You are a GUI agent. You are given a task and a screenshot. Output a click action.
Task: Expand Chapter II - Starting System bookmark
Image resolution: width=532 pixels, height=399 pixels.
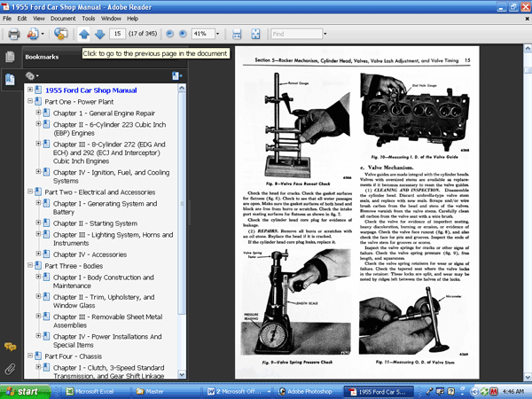click(x=38, y=223)
